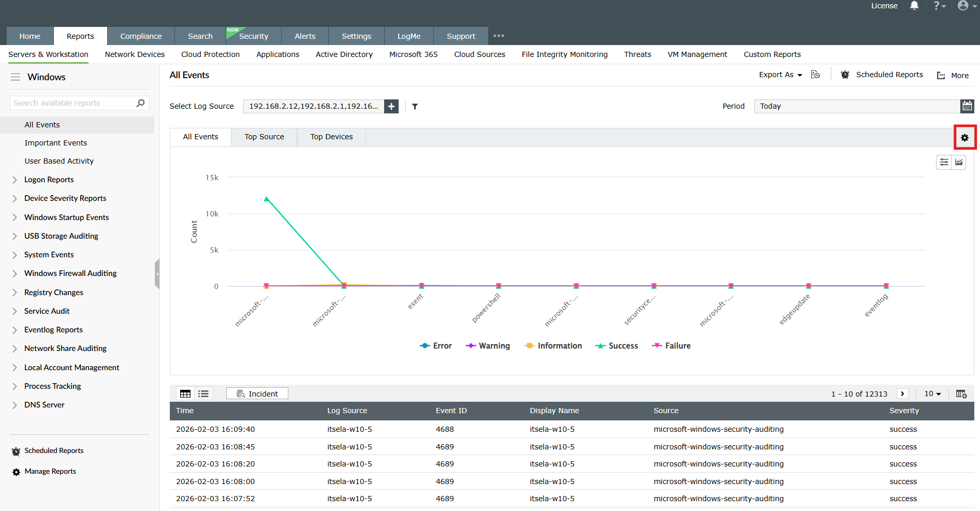
Task: Expand Logon Reports tree node
Action: click(14, 180)
